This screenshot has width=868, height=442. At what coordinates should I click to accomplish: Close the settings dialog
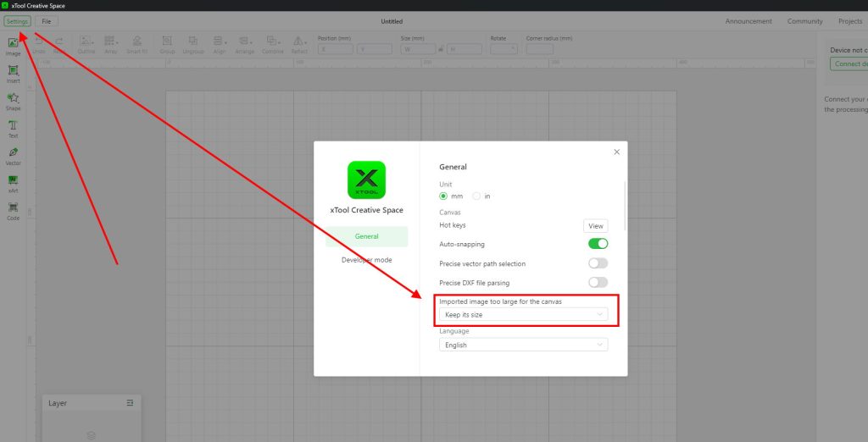pos(616,152)
